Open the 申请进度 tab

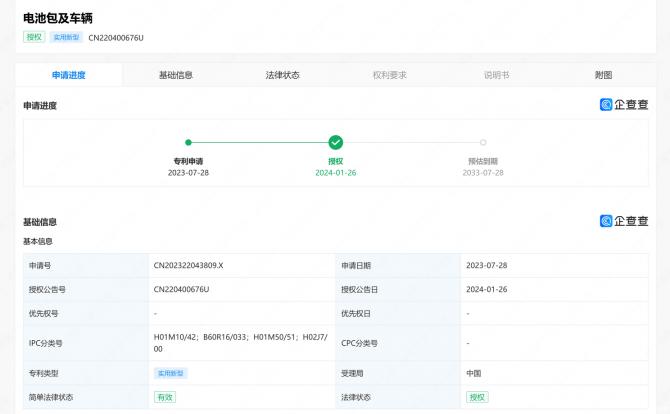click(x=69, y=75)
